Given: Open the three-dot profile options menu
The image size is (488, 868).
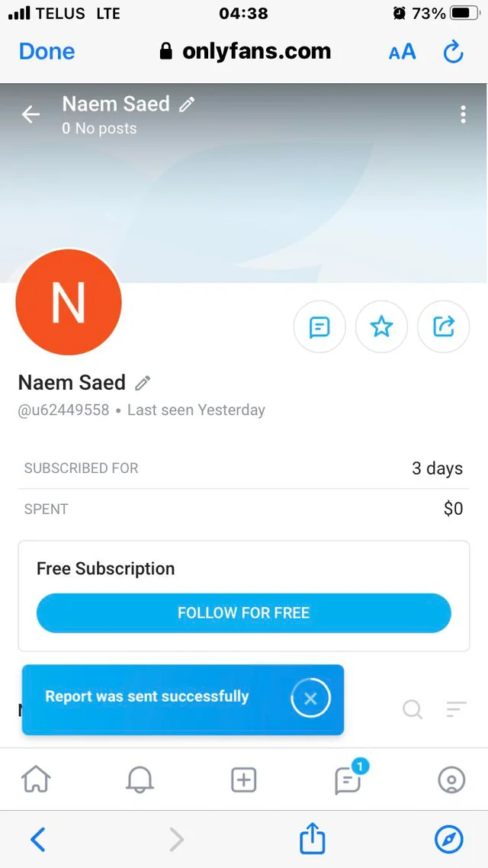Looking at the screenshot, I should pos(463,114).
